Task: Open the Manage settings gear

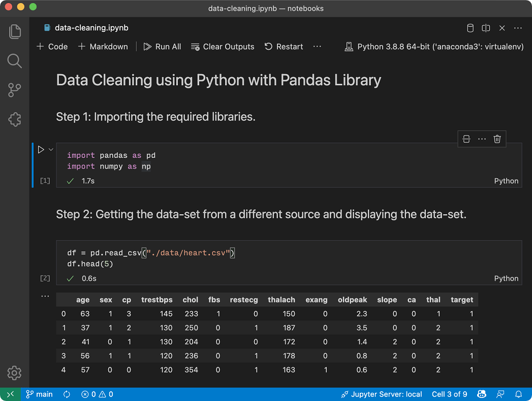Action: coord(15,373)
